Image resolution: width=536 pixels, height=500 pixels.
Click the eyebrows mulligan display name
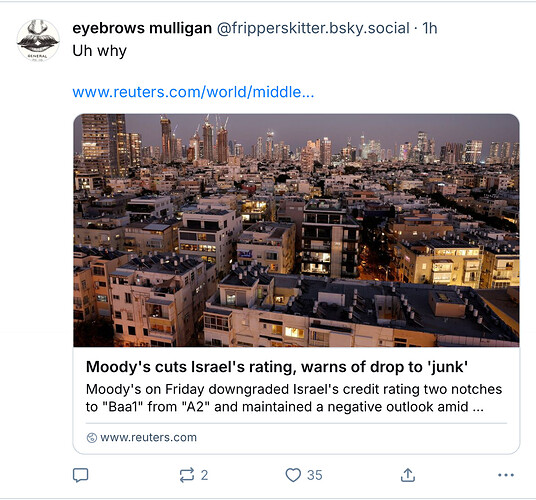pos(142,28)
